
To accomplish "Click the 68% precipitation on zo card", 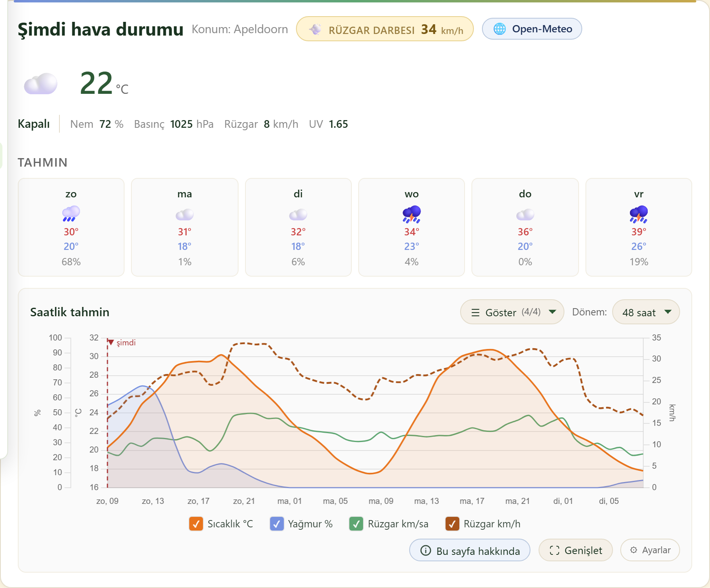I will 71,262.
